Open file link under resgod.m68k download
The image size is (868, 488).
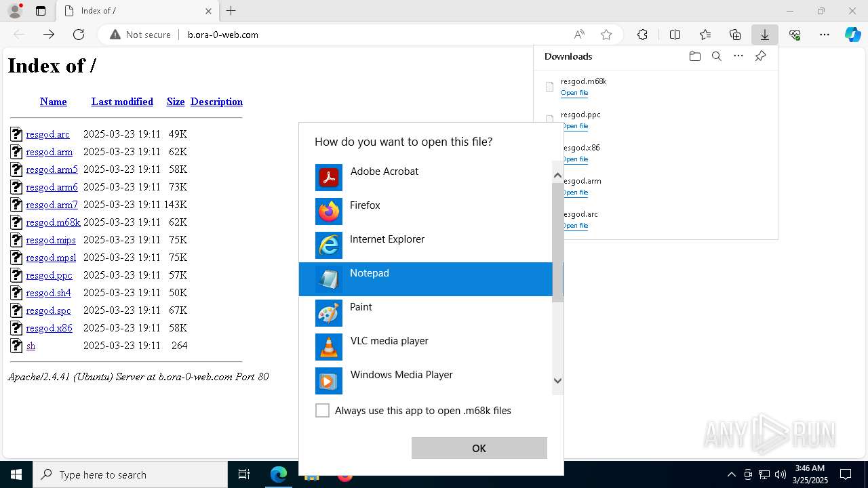(574, 93)
